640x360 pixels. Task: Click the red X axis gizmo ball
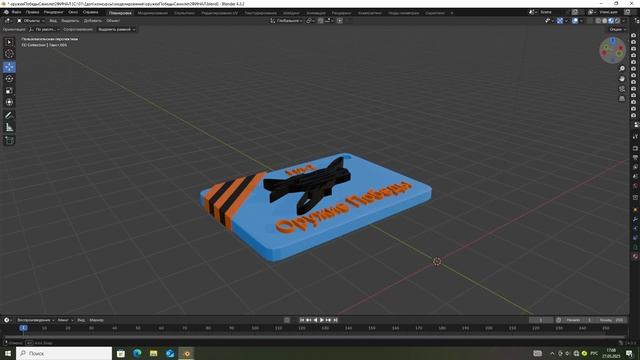click(x=620, y=48)
